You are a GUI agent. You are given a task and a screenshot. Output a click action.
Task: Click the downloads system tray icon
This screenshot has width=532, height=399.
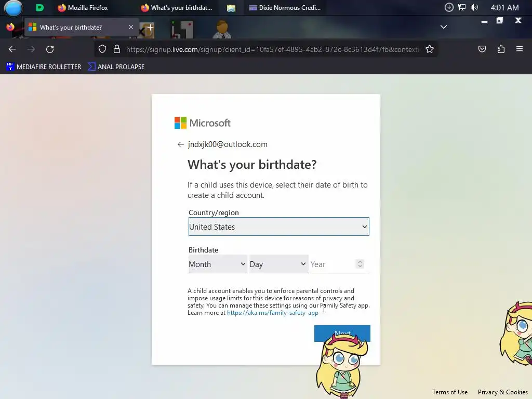449,7
